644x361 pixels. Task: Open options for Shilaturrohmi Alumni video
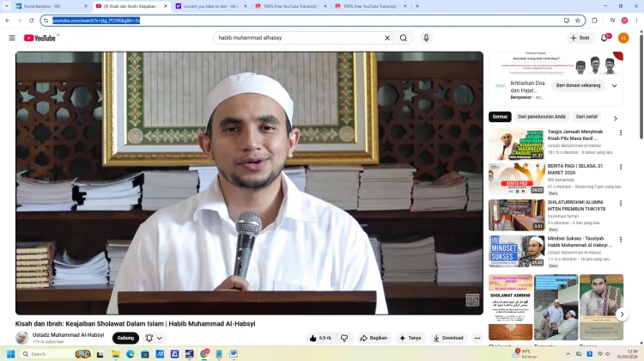[x=621, y=203]
